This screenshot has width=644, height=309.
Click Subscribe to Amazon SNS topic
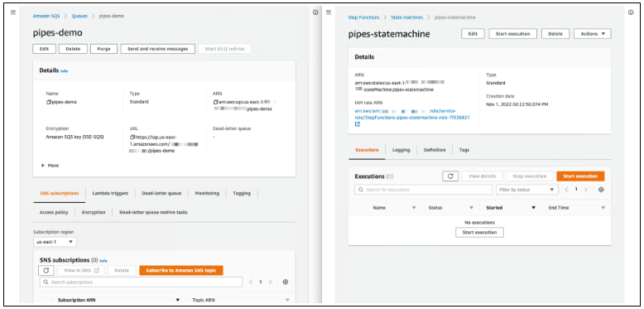click(181, 270)
